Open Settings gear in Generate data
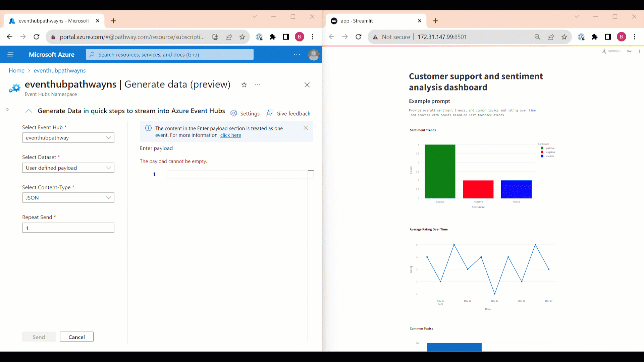Image resolution: width=644 pixels, height=362 pixels. pos(245,113)
